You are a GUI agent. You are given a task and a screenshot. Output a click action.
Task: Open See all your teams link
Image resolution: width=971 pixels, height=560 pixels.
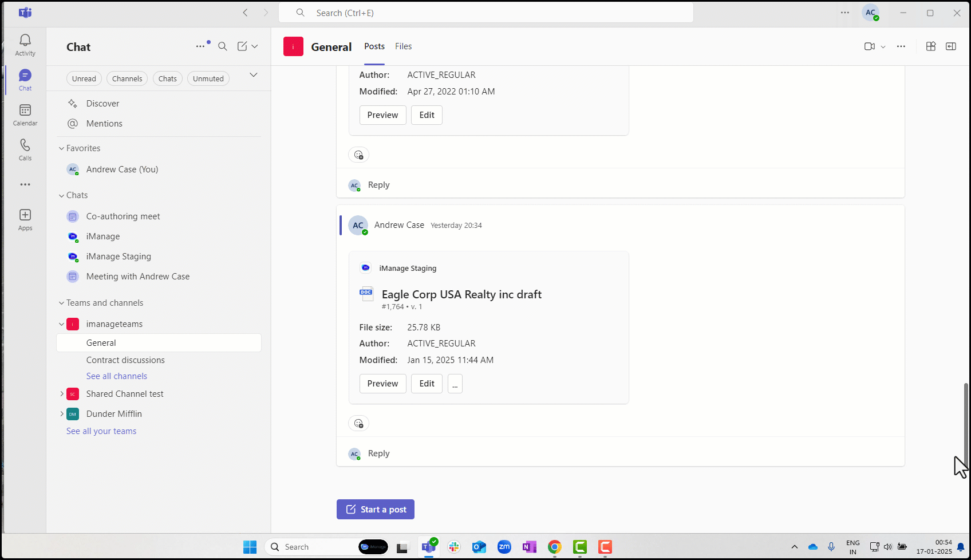point(101,431)
